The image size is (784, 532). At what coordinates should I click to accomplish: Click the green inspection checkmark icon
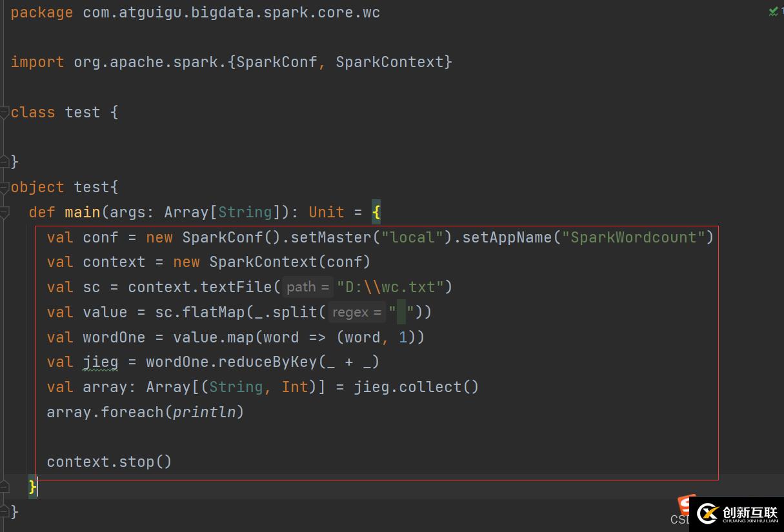(x=773, y=12)
